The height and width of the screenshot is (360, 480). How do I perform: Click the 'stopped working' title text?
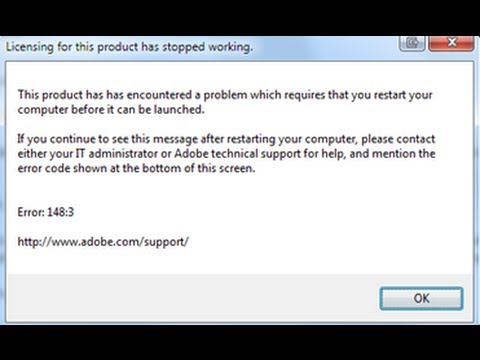(207, 47)
